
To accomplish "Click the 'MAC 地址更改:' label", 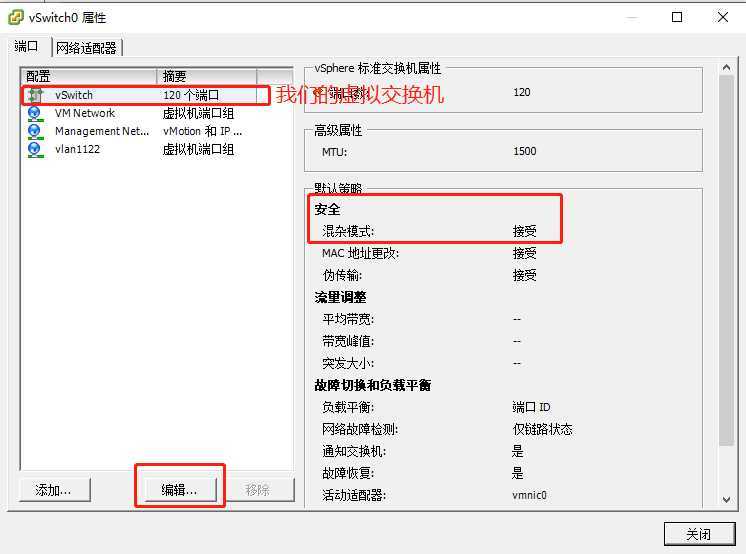I will click(x=361, y=253).
